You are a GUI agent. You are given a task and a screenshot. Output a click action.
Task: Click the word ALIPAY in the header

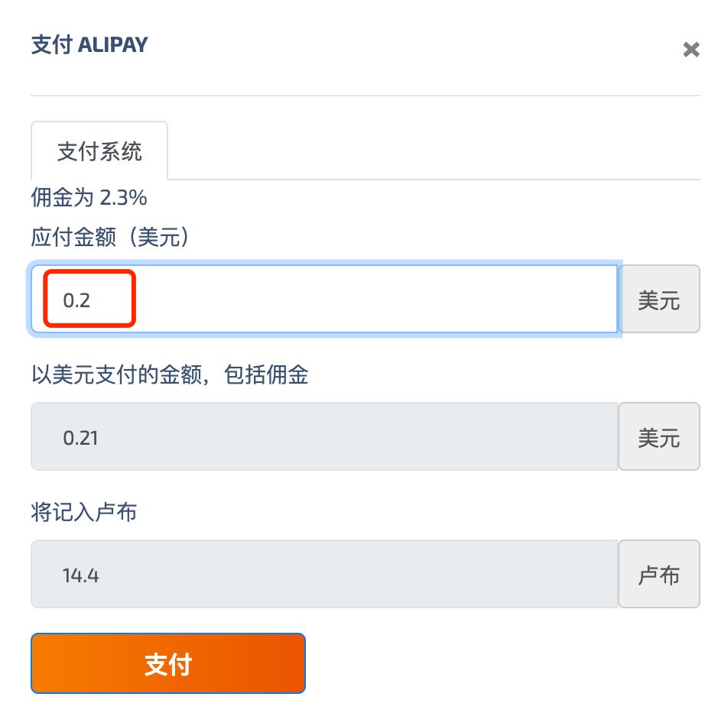[113, 44]
